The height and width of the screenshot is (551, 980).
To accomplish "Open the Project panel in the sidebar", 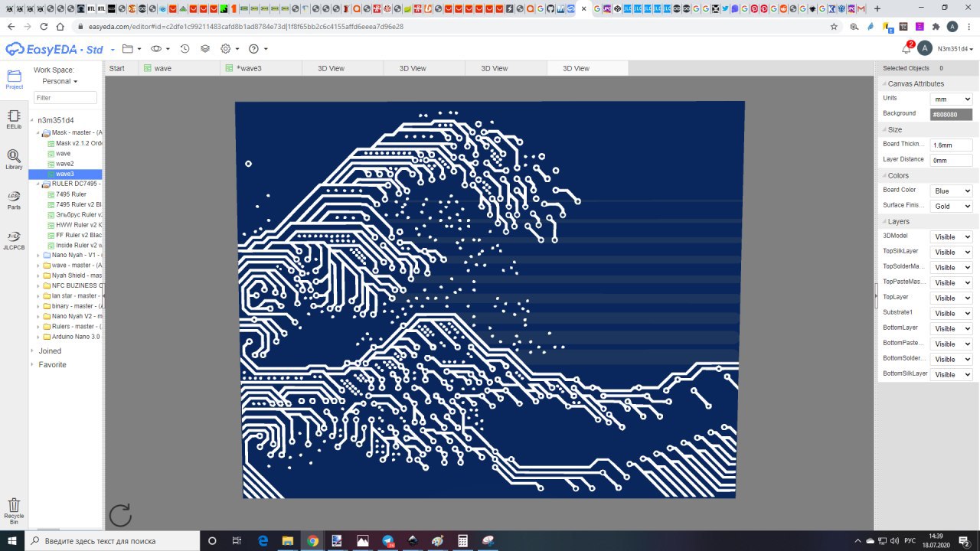I will pos(14,80).
